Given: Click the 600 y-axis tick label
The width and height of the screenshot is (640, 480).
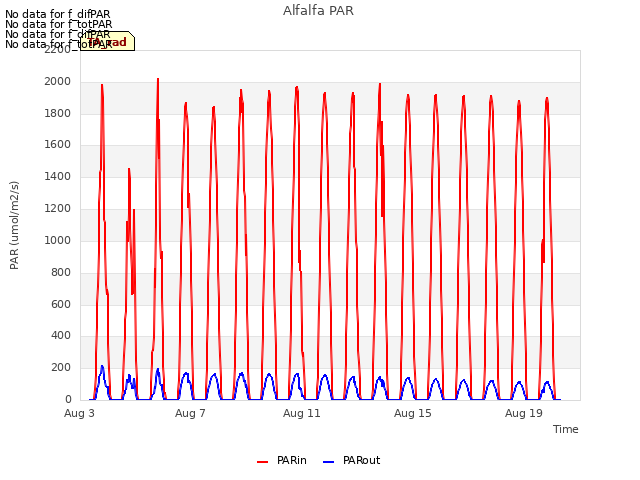Looking at the screenshot, I should (61, 304).
